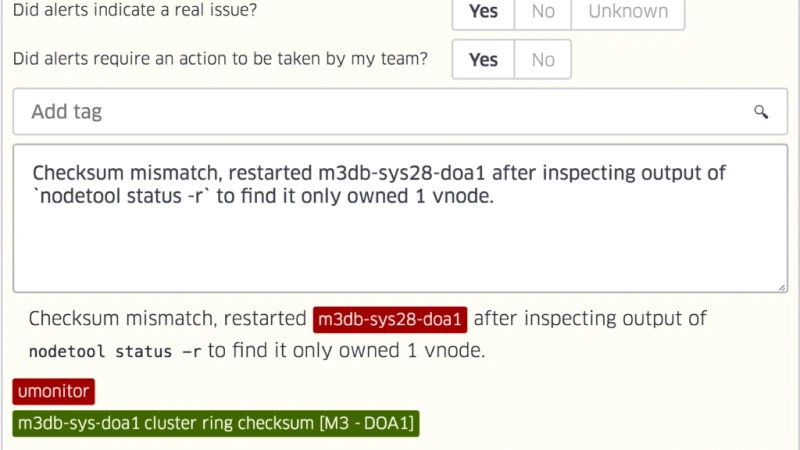Choose Unknown for real issue question
Image resolution: width=800 pixels, height=450 pixels.
(x=628, y=12)
